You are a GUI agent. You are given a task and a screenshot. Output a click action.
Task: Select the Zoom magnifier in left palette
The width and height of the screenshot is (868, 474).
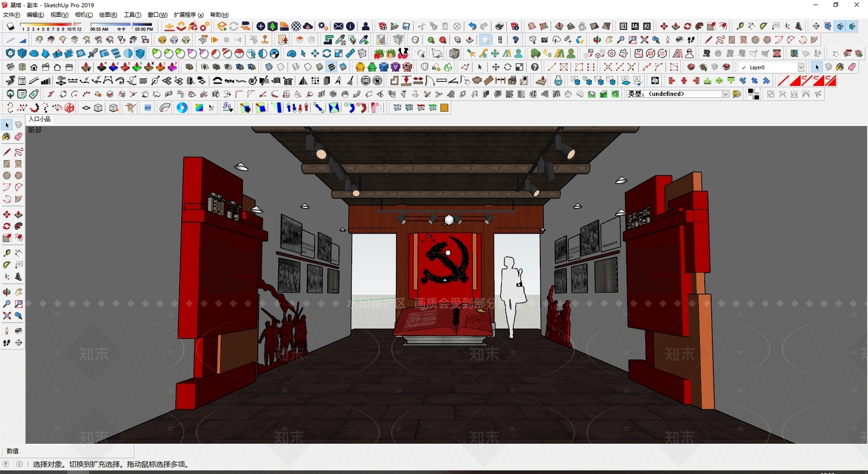(x=7, y=304)
